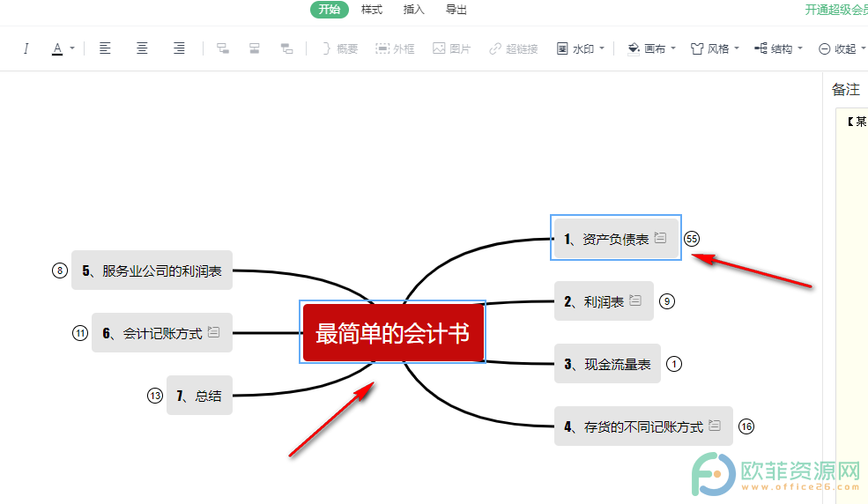Expand the 16 subtopics of 存货的不同记账方式
The image size is (868, 504).
pyautogui.click(x=746, y=426)
